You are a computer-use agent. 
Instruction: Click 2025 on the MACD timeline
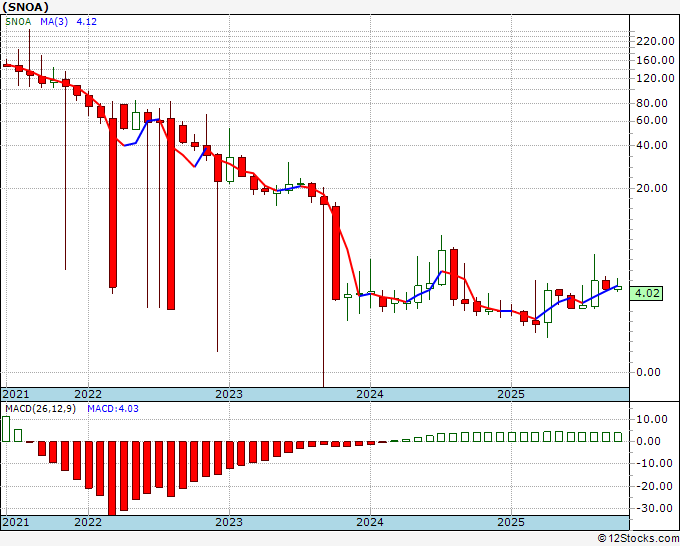click(x=511, y=522)
